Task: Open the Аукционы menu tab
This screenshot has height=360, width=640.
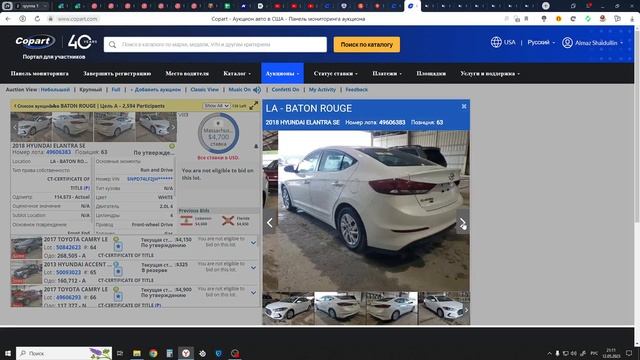Action: [282, 73]
